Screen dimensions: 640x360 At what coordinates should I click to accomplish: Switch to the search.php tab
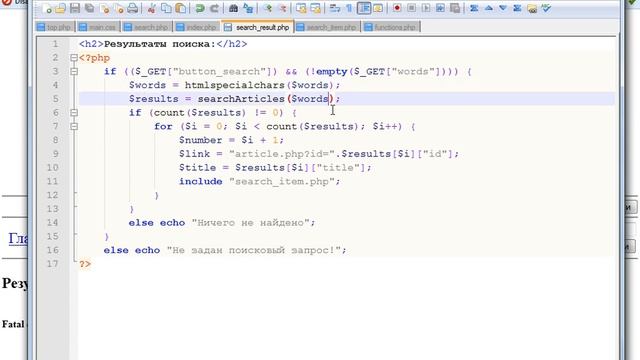coord(147,27)
